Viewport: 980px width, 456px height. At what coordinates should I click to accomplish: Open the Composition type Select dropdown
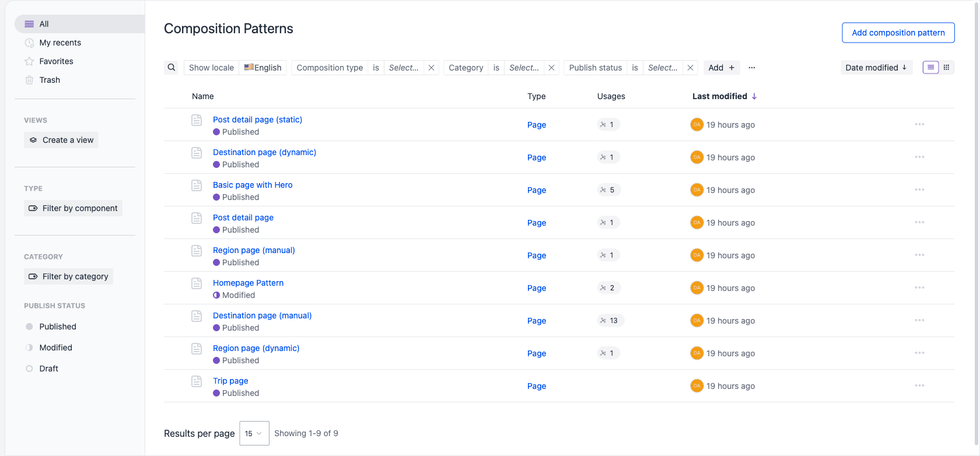point(404,68)
